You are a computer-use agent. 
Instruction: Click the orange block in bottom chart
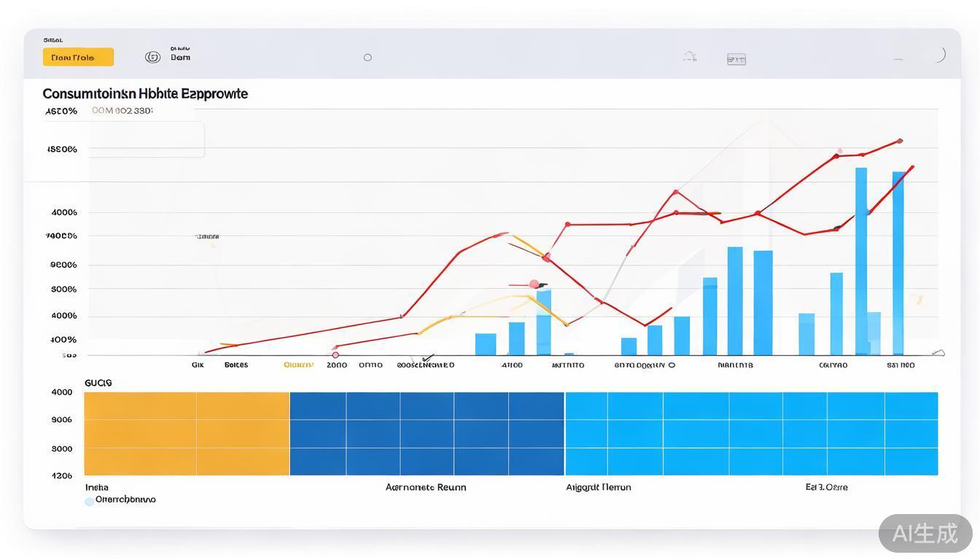tap(187, 434)
